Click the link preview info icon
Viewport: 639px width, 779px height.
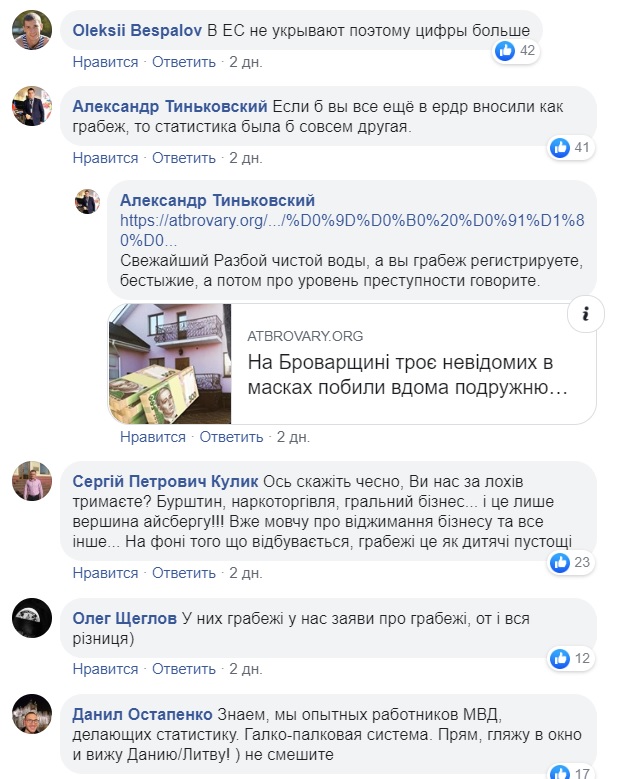tap(586, 314)
